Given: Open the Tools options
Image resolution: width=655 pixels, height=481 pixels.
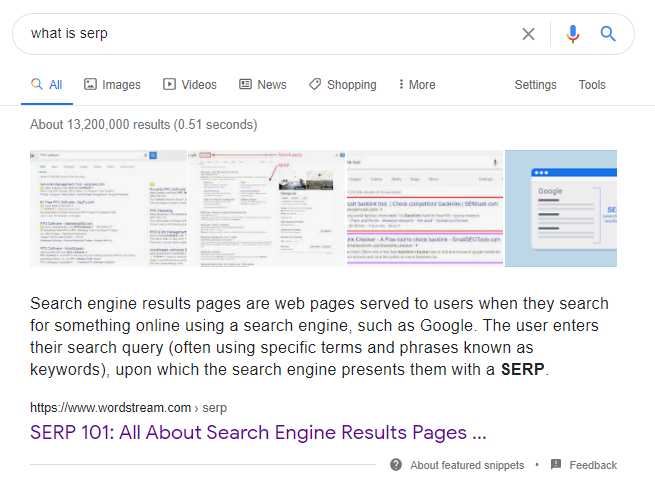Looking at the screenshot, I should 592,85.
